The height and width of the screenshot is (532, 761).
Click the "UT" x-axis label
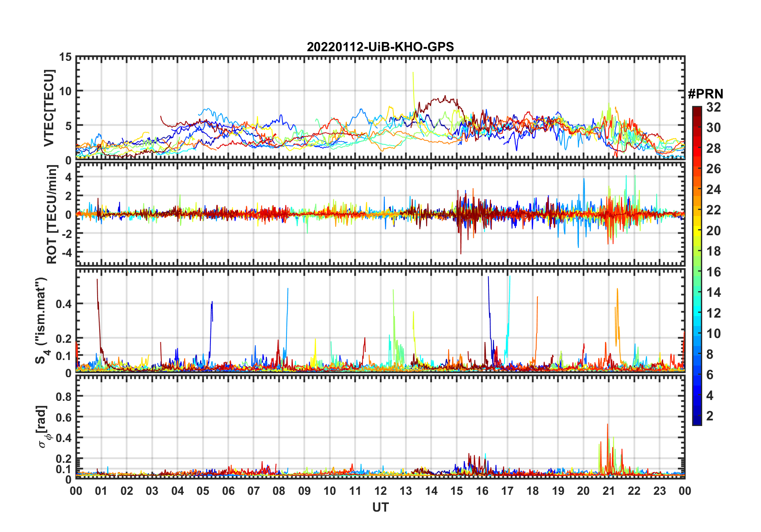pos(380,507)
